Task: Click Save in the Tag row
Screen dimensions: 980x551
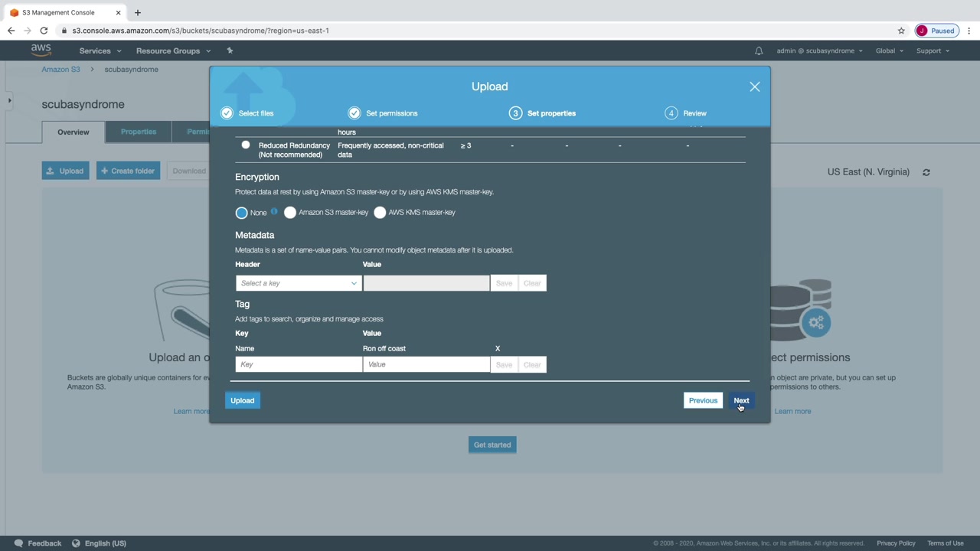Action: [504, 364]
